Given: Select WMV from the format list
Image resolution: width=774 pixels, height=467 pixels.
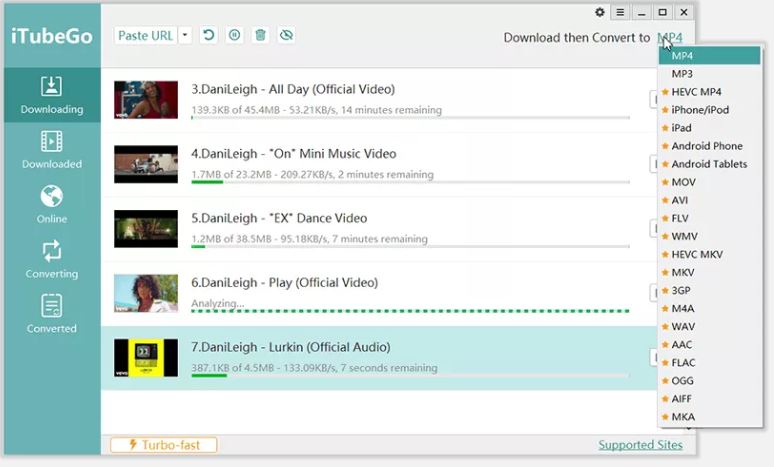Looking at the screenshot, I should (709, 236).
